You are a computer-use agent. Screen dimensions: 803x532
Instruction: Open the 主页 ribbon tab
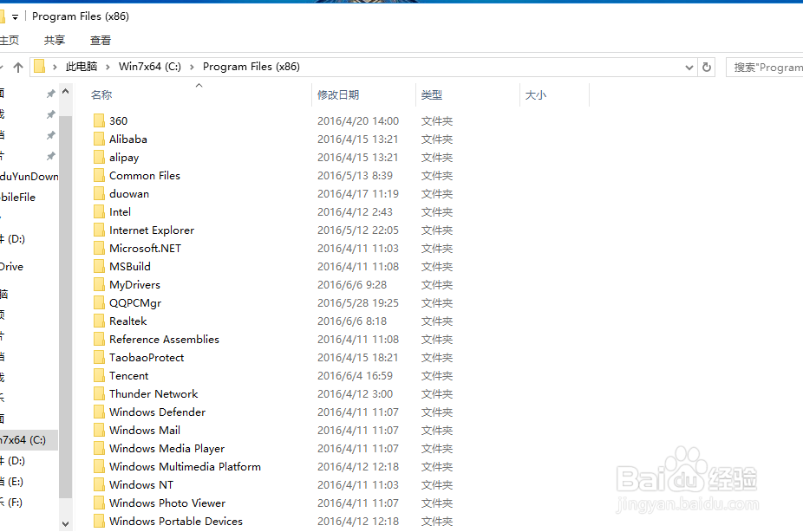pyautogui.click(x=10, y=41)
